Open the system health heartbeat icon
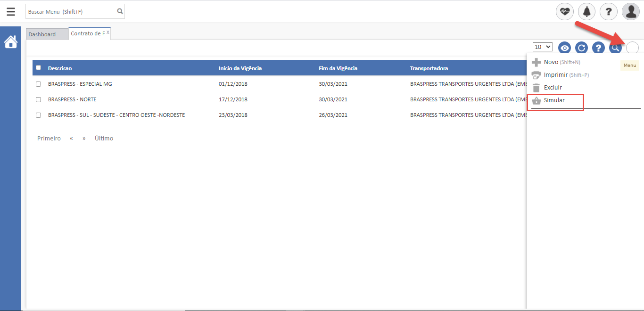Image resolution: width=644 pixels, height=311 pixels. tap(565, 11)
